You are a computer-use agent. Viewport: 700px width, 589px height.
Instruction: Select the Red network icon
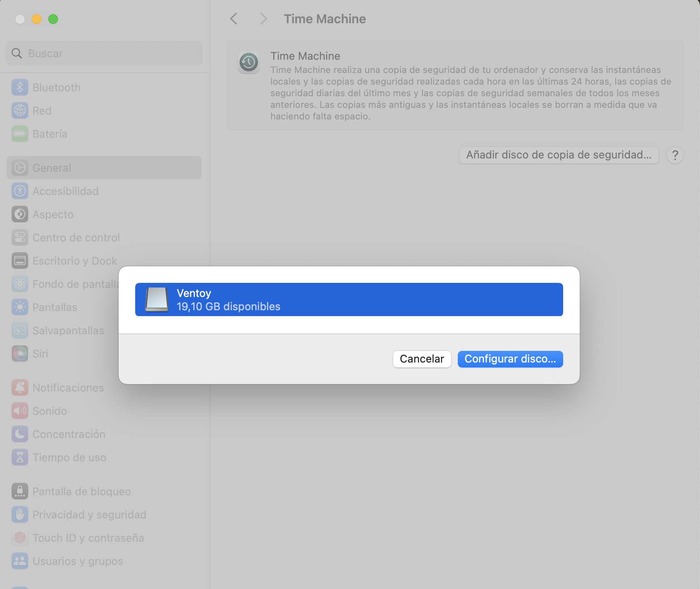[20, 111]
